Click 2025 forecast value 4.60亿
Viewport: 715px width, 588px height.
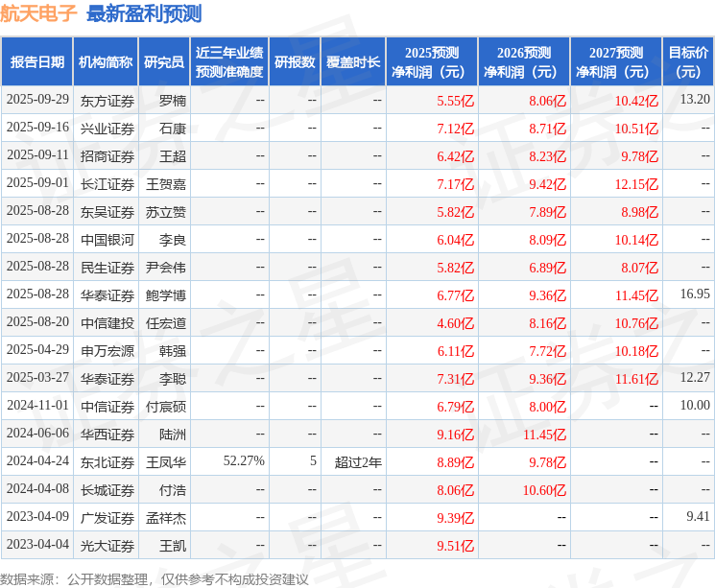(455, 323)
